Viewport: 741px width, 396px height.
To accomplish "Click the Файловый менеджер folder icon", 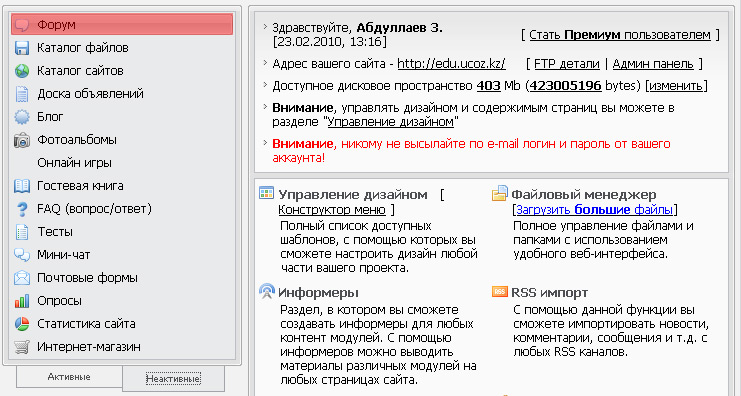I will coord(500,193).
